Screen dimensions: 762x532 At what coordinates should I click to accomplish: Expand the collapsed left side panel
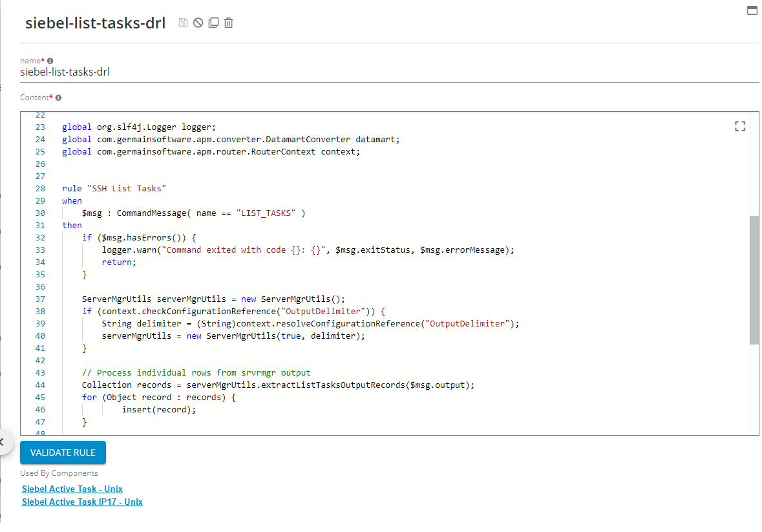(x=3, y=442)
